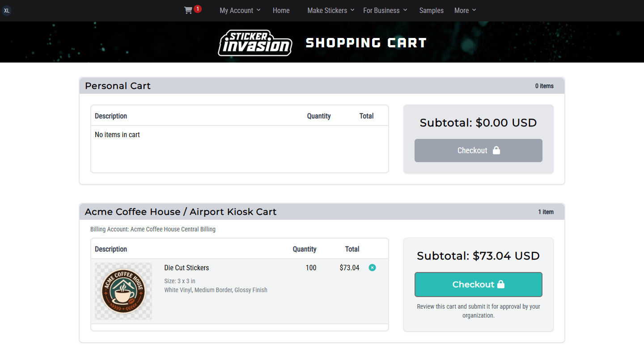Expand the More menu
Viewport: 644px width, 356px height.
465,10
